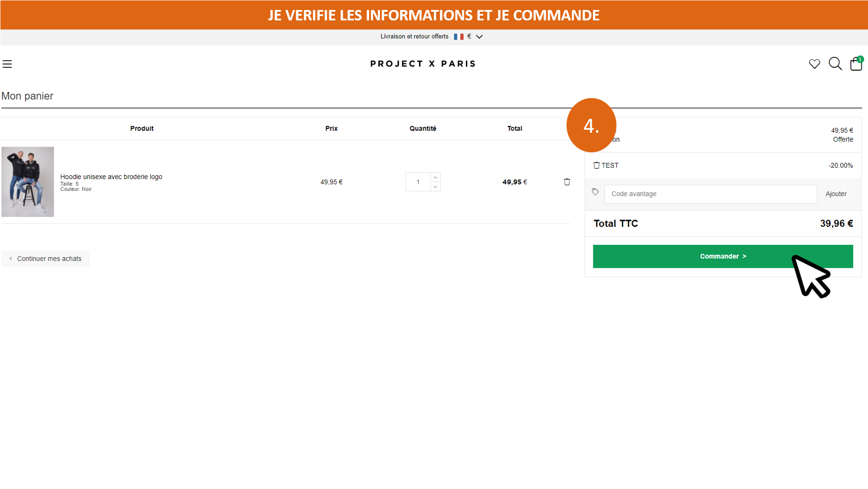Expand the country and currency dropdown chevron
868x489 pixels.
[x=479, y=37]
